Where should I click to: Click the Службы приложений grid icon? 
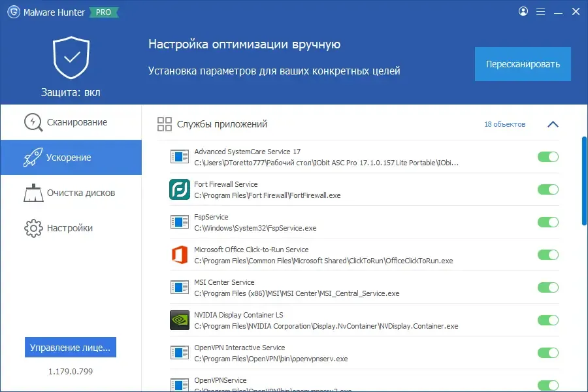[164, 124]
